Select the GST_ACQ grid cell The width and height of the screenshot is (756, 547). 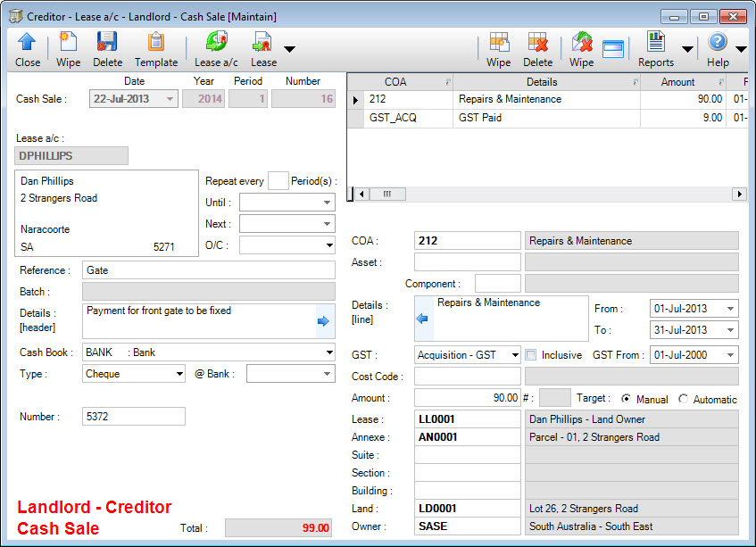[408, 118]
